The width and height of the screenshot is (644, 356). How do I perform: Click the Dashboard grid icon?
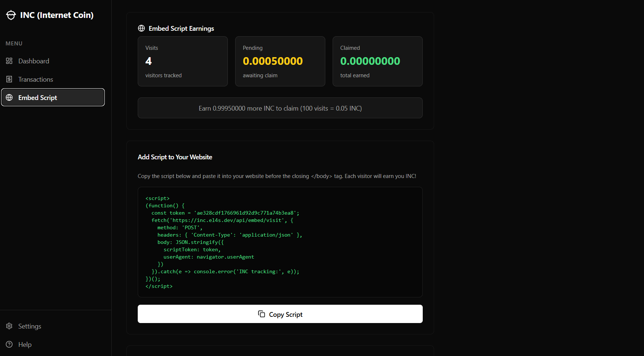[9, 61]
